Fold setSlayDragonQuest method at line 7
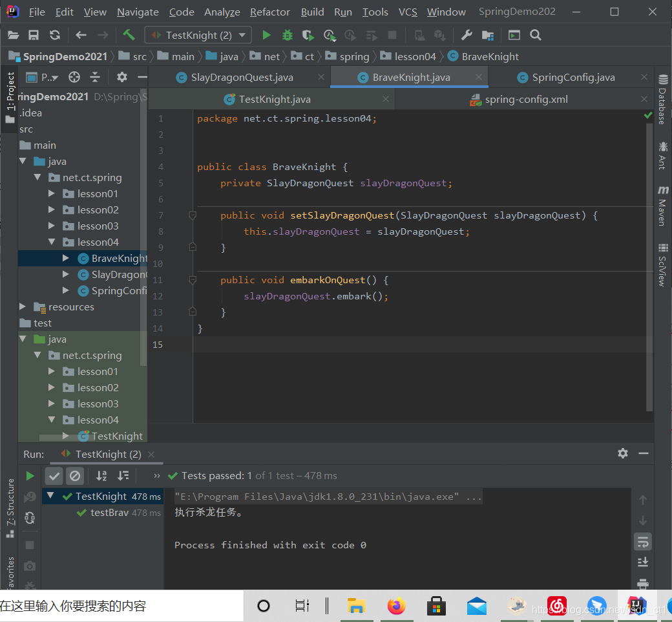 (193, 215)
